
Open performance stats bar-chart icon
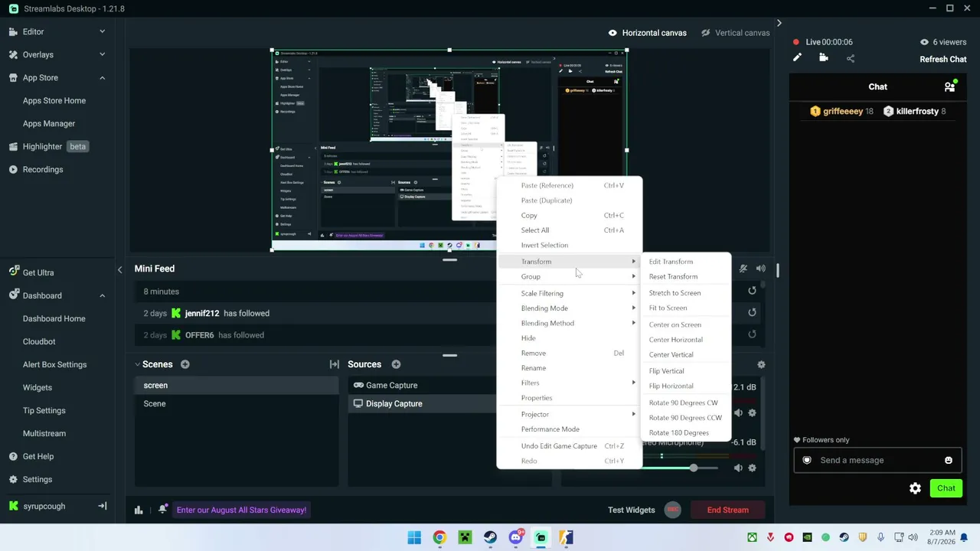tap(139, 510)
